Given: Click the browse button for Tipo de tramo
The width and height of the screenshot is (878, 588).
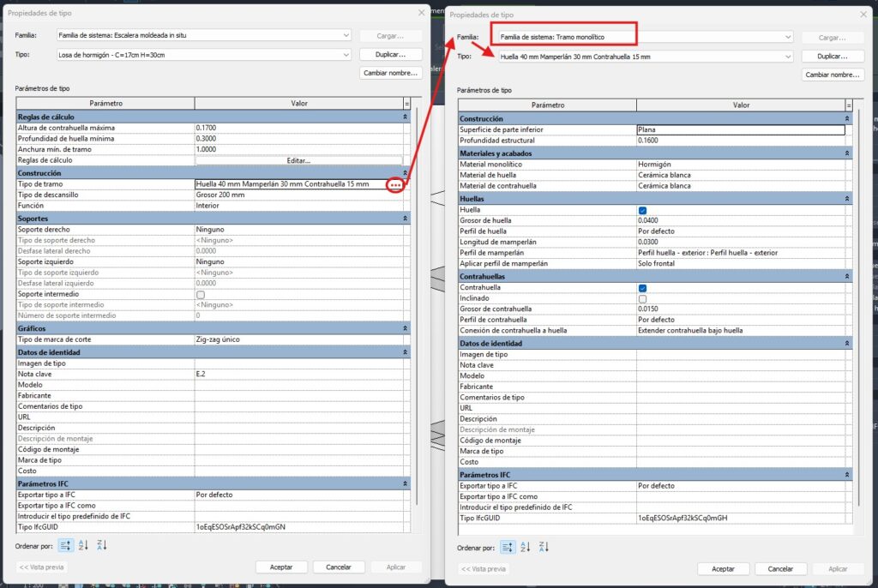Looking at the screenshot, I should 394,184.
